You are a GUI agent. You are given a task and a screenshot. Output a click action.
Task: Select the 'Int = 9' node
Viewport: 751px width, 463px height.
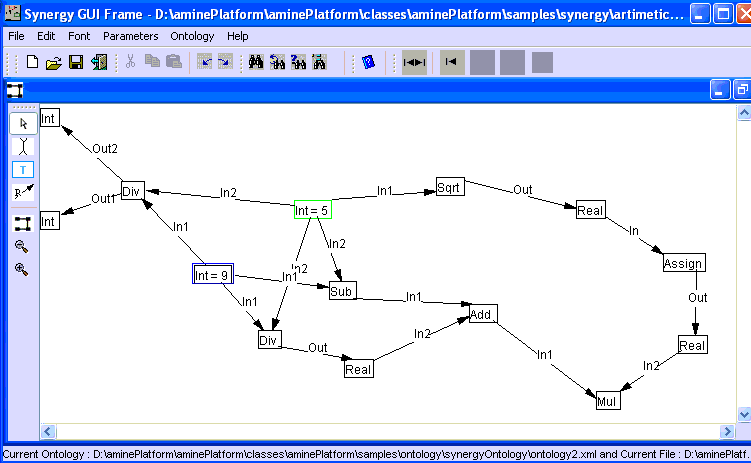point(213,273)
